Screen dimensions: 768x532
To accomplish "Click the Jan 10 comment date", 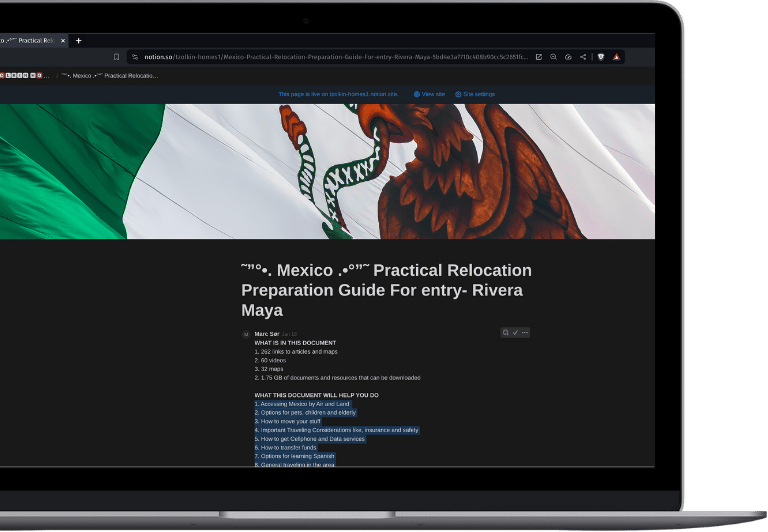I will 289,334.
